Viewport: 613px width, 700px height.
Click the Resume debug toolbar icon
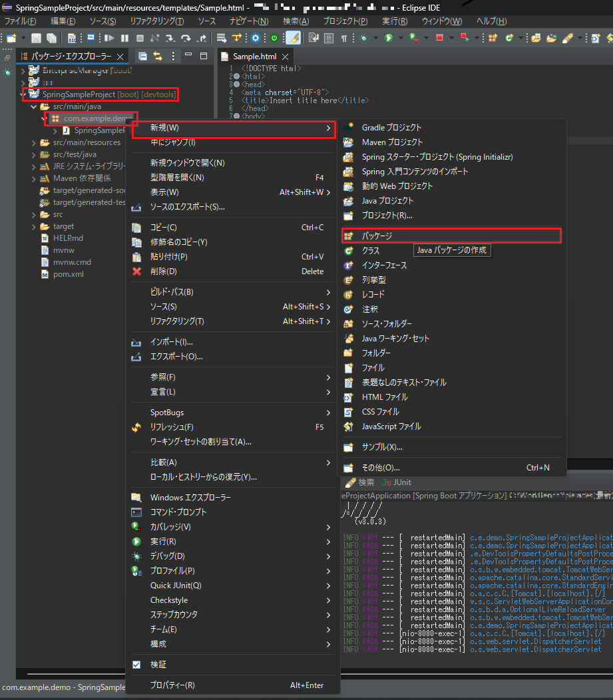109,39
